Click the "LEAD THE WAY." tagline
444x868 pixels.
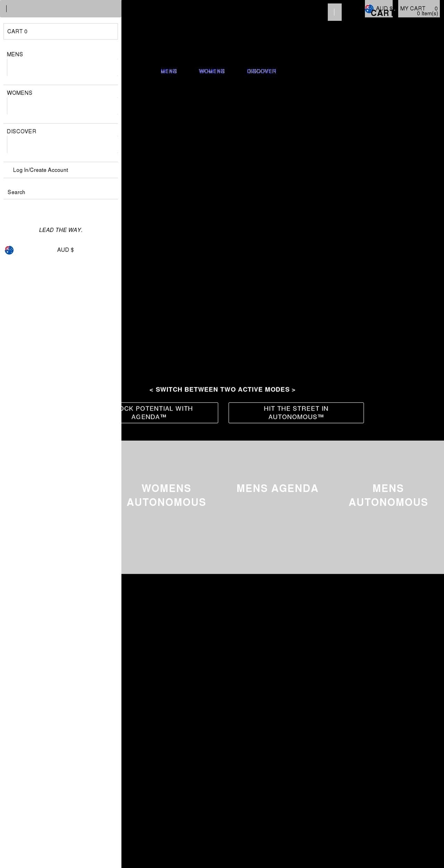(x=61, y=230)
